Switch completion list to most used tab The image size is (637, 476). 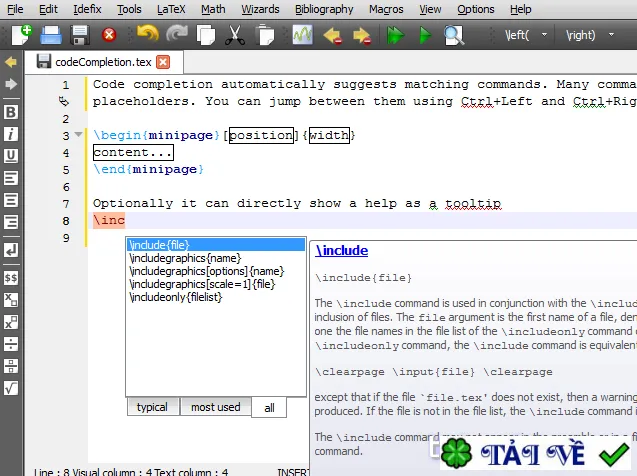click(x=215, y=407)
